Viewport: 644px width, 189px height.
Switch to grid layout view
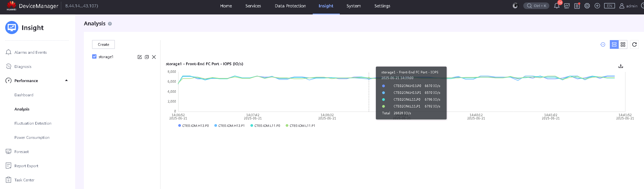(623, 44)
